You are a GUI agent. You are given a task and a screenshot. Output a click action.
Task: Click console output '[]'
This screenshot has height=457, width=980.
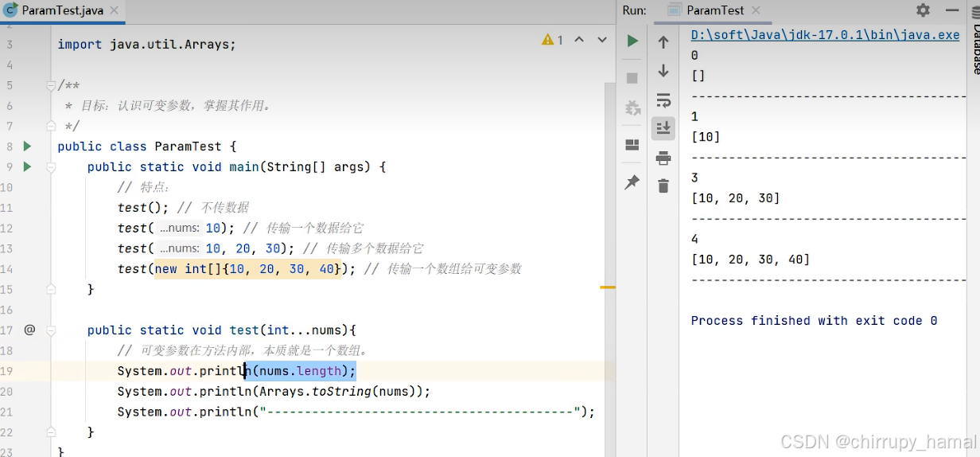(x=698, y=76)
